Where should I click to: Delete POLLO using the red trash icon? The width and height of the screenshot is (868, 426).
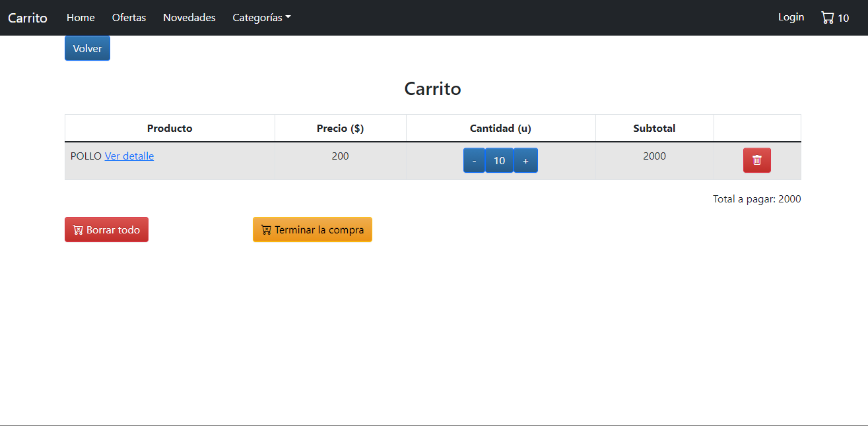(x=757, y=160)
